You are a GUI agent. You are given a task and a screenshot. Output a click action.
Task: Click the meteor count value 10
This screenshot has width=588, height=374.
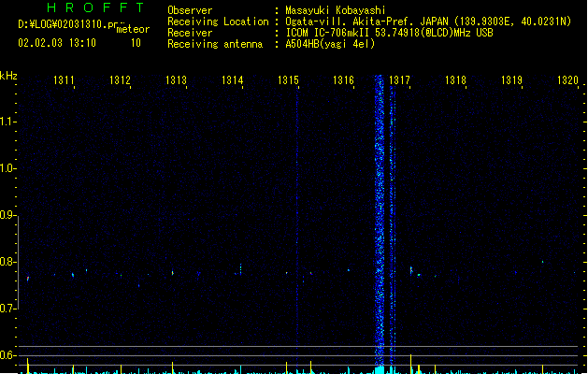[136, 43]
